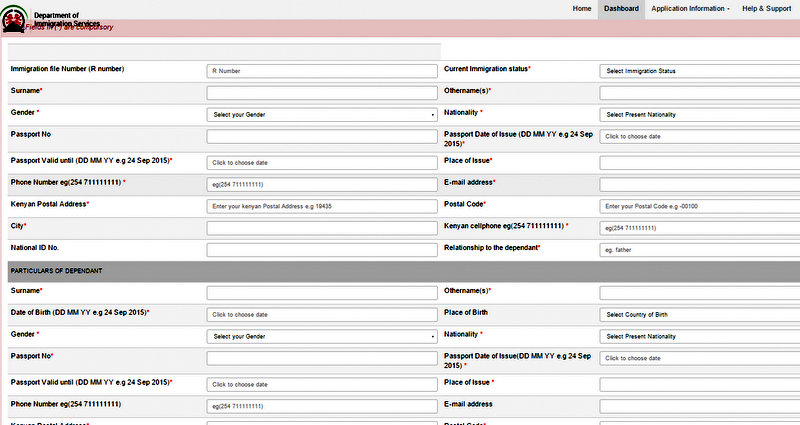
Task: Click the Kenyan cellphone number field
Action: click(x=699, y=228)
